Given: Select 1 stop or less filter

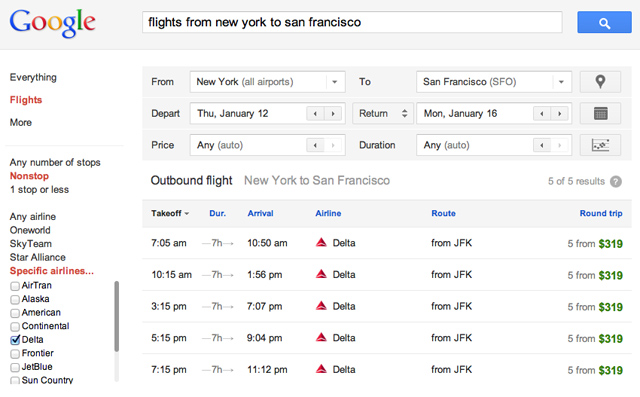Looking at the screenshot, I should tap(39, 189).
